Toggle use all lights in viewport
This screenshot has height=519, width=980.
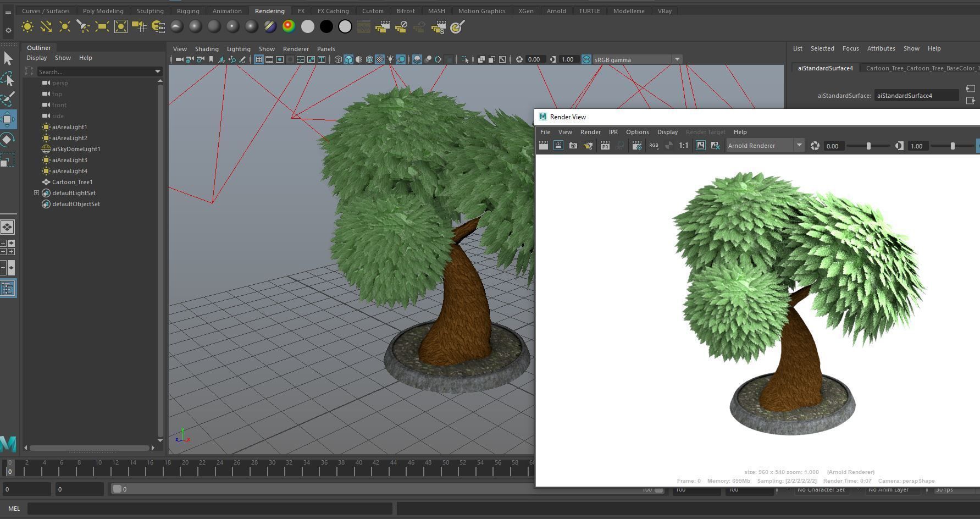coord(390,59)
